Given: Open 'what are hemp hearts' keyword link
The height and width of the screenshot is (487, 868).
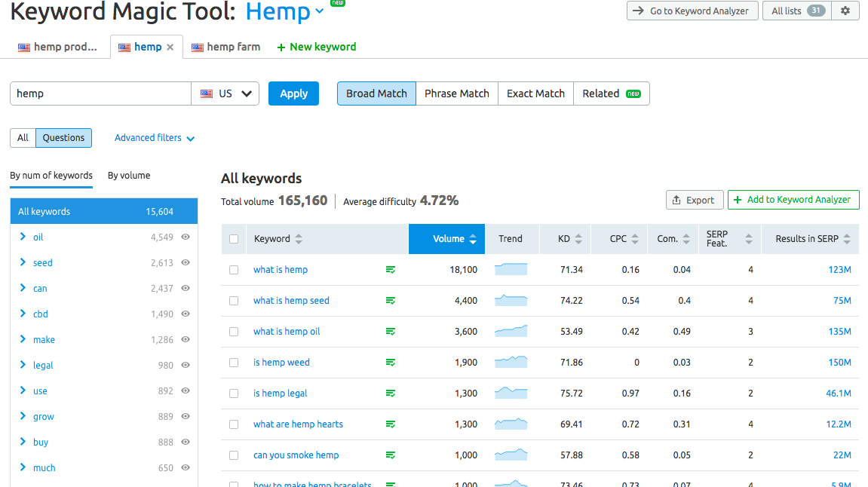Looking at the screenshot, I should [x=298, y=424].
